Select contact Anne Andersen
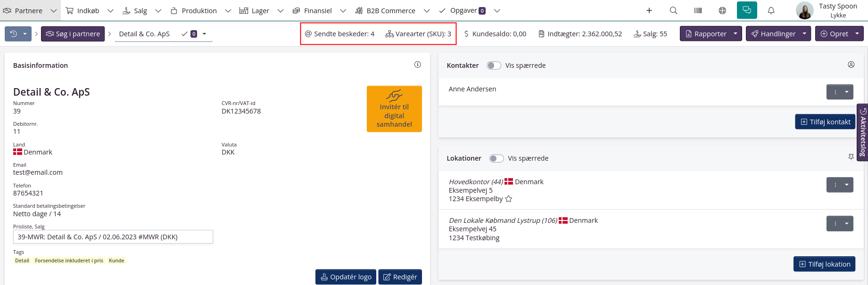This screenshot has height=285, width=868. pos(472,89)
